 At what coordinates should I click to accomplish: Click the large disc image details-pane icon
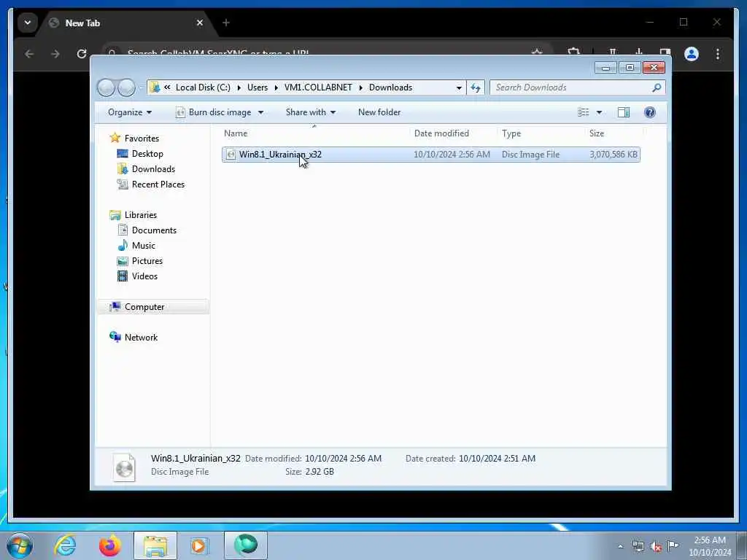124,467
